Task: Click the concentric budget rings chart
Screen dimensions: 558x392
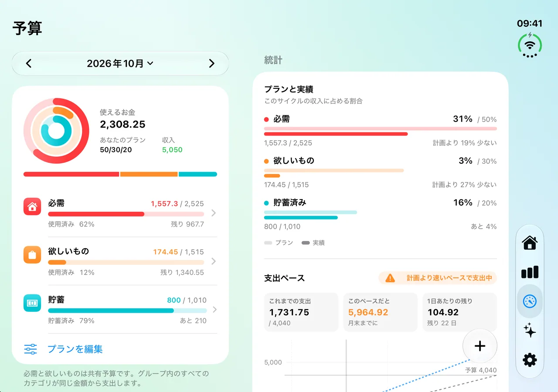Action: pos(56,131)
